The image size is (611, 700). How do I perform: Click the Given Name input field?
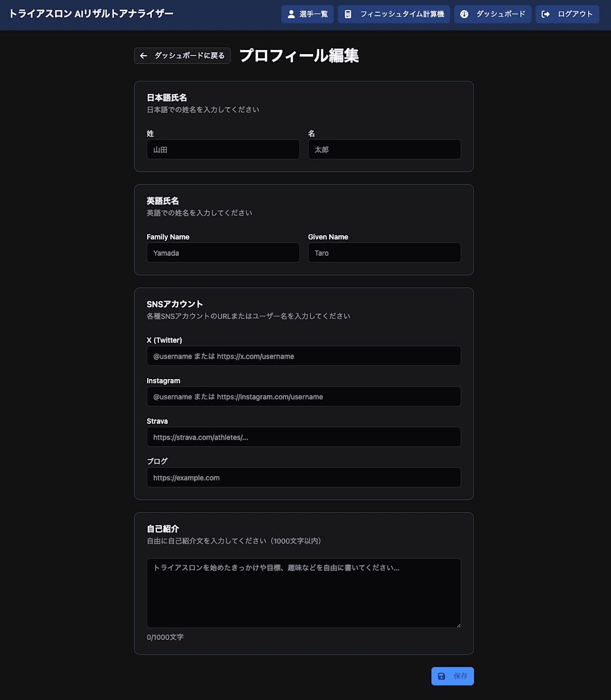tap(384, 253)
